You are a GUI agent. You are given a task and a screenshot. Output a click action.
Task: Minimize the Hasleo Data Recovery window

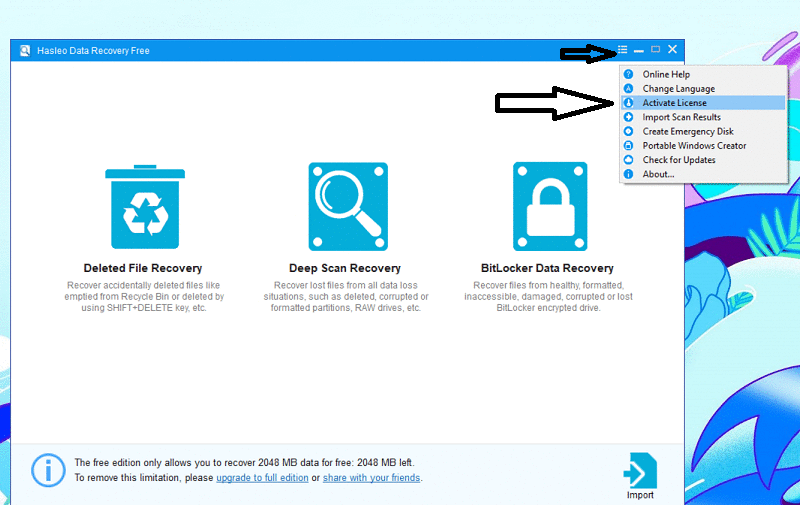point(639,51)
